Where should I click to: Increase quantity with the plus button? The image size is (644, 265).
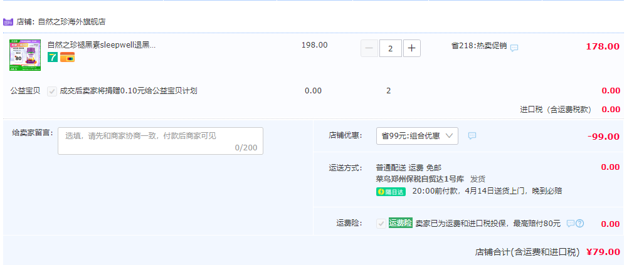[412, 48]
